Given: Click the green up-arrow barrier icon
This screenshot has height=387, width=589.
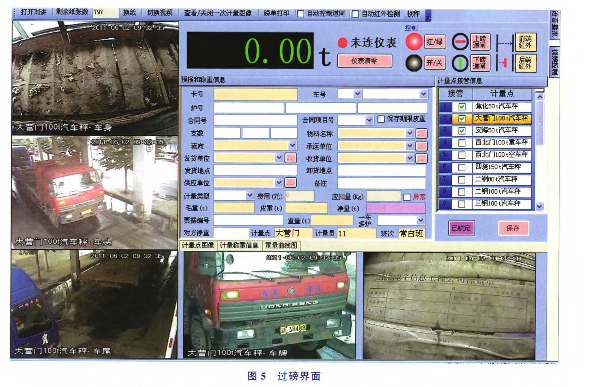Looking at the screenshot, I should 460,63.
